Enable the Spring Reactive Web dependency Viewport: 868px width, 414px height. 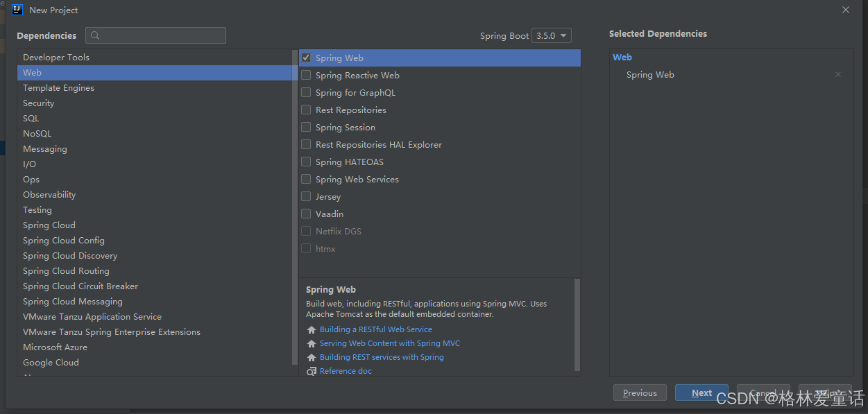click(x=306, y=75)
